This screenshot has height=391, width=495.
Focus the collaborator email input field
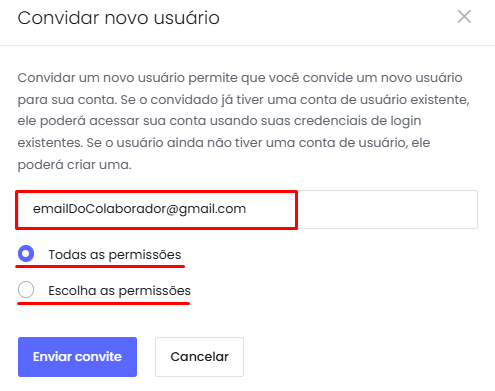(x=247, y=209)
